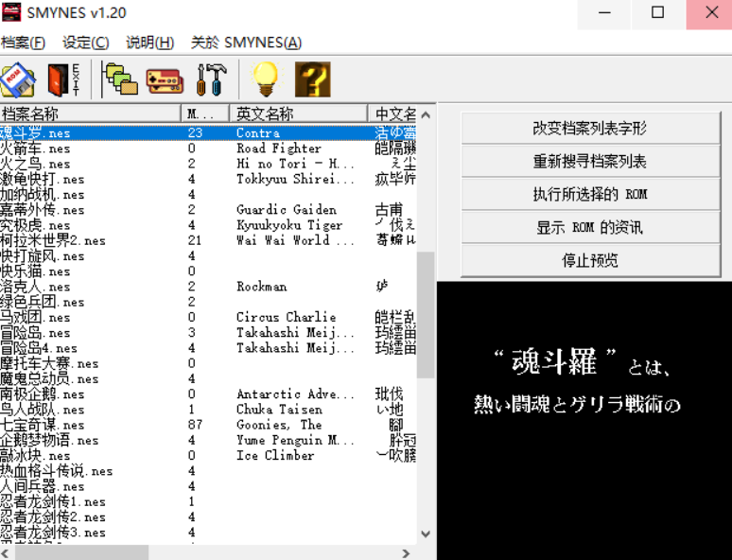Select the 忍者龙剑传1.nes file

(53, 502)
